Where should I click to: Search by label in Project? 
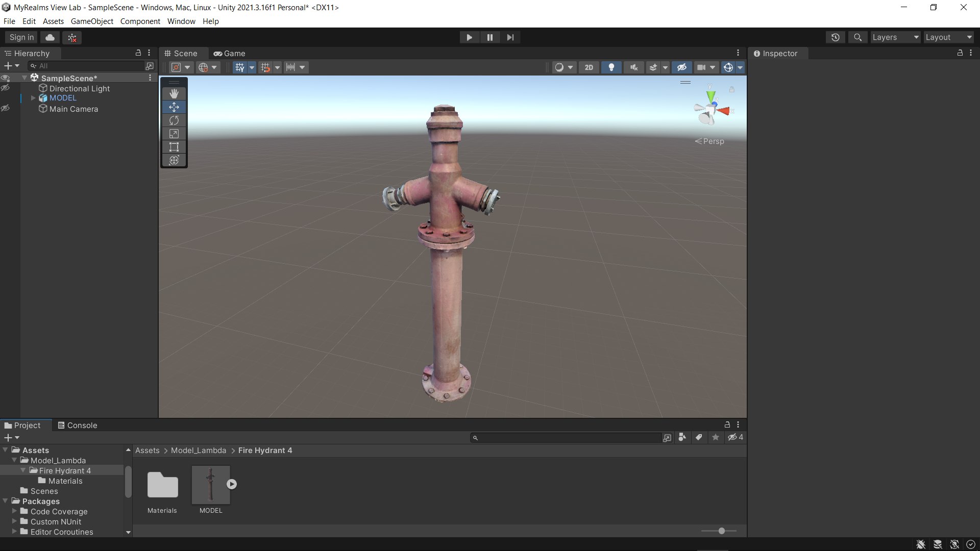(x=699, y=437)
